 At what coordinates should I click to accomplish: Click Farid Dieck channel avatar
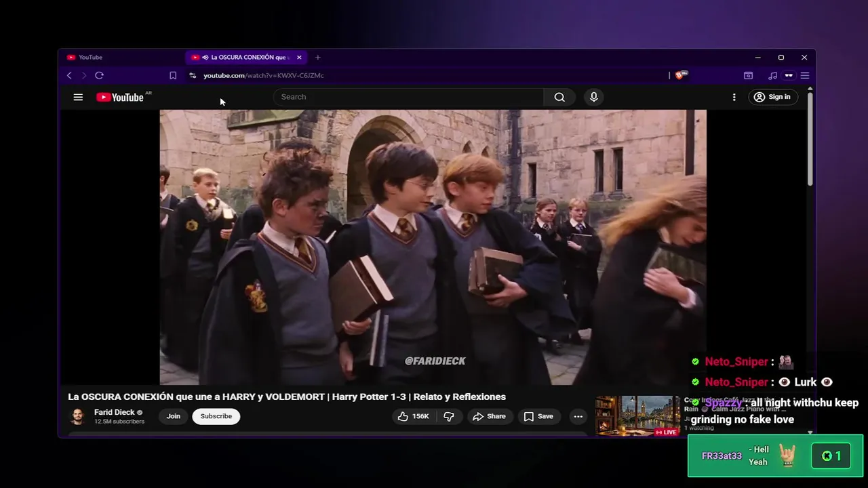coord(77,416)
